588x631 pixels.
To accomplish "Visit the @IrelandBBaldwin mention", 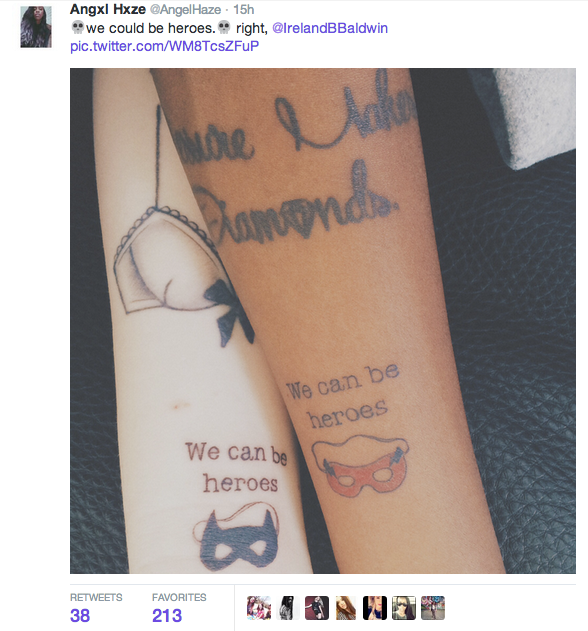I will pos(330,28).
